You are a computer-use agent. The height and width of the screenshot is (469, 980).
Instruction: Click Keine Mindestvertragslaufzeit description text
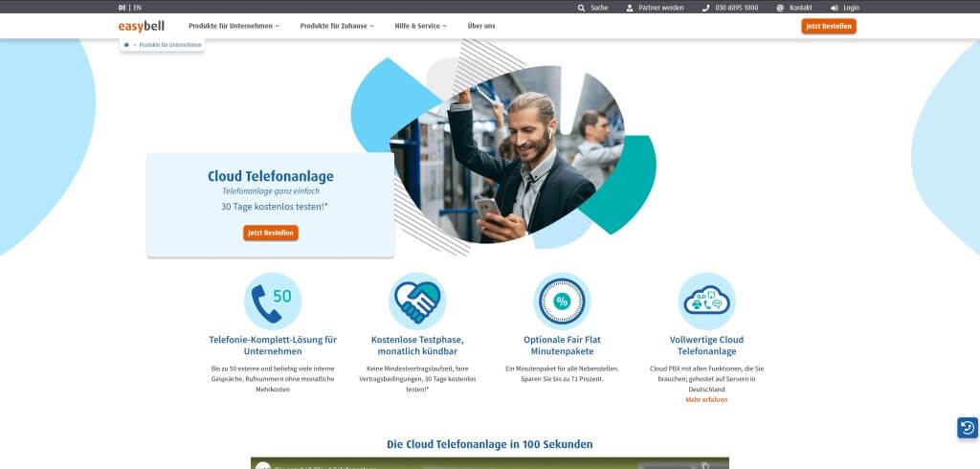tap(417, 379)
